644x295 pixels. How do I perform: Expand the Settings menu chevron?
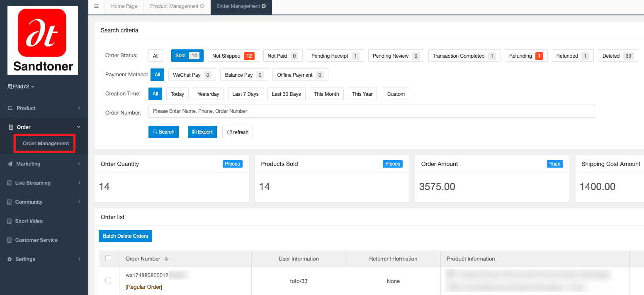[x=79, y=259]
